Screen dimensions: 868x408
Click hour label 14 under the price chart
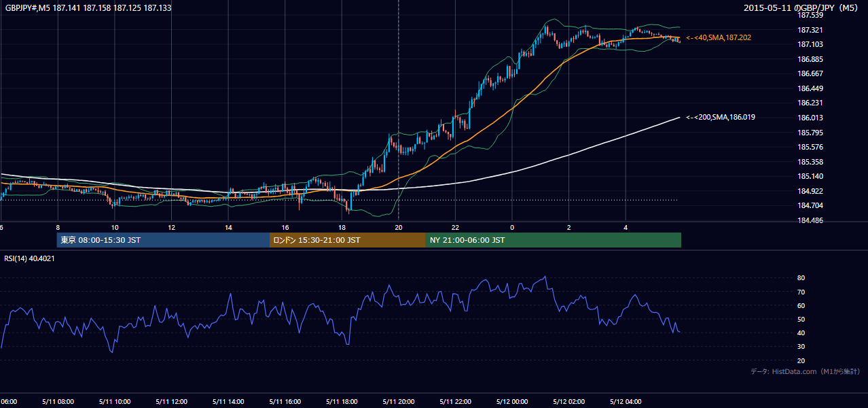tap(228, 227)
